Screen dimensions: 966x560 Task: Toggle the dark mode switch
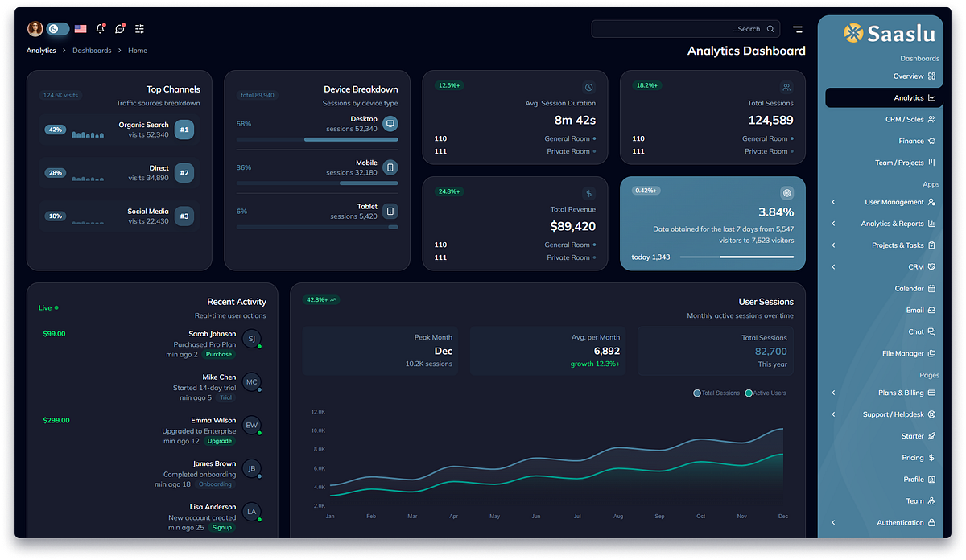(57, 29)
